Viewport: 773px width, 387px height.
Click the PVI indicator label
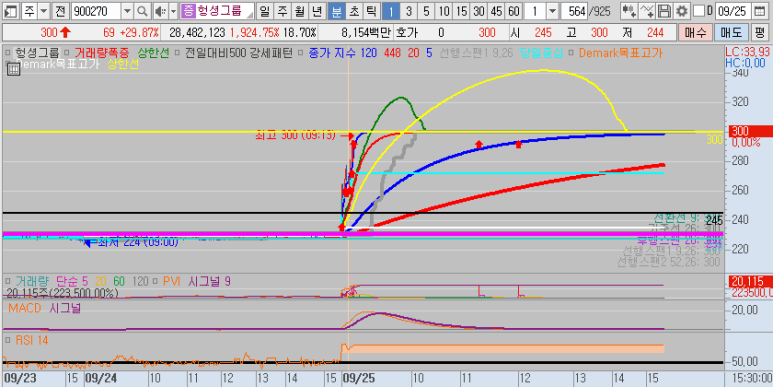[172, 281]
